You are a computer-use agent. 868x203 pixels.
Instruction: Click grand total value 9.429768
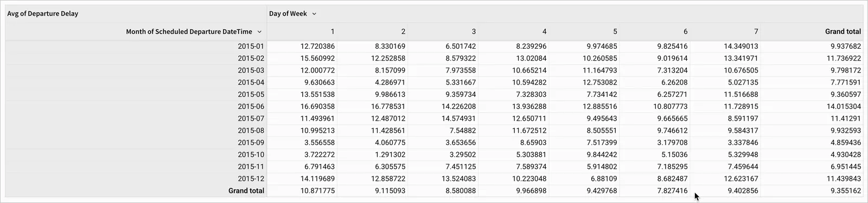(602, 191)
